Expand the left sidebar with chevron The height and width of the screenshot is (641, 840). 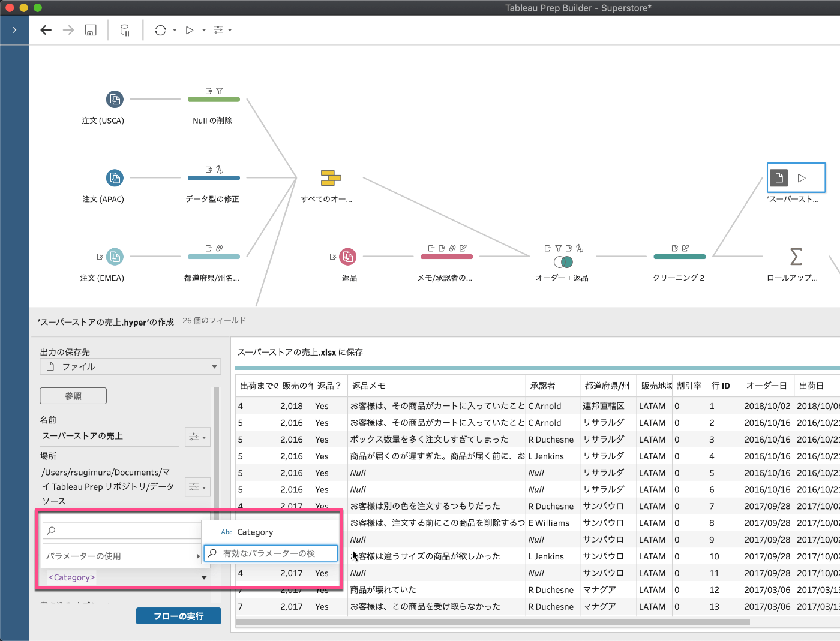pos(14,30)
